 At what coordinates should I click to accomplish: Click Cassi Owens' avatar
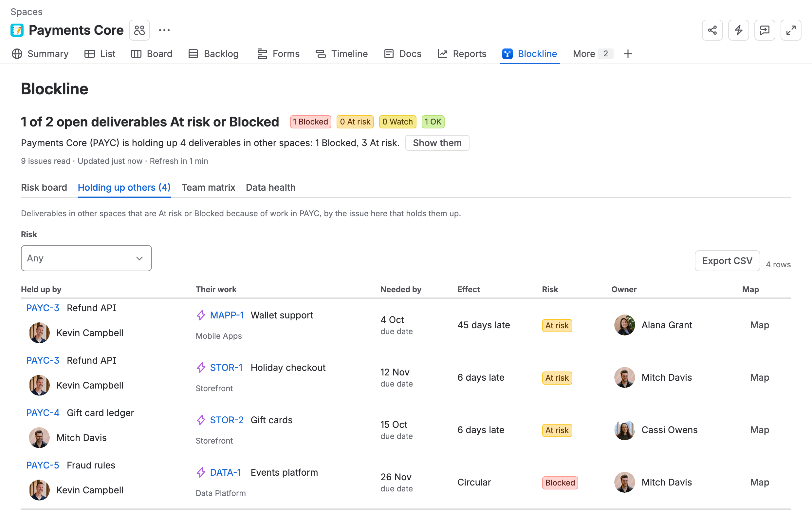[624, 430]
